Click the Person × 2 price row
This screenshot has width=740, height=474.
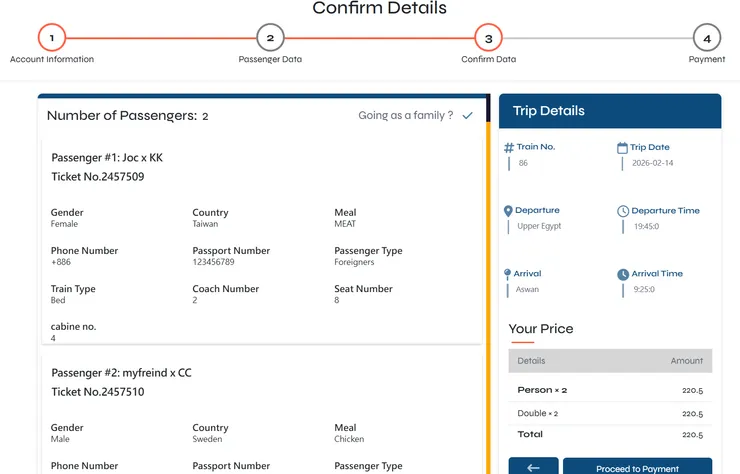tap(610, 390)
